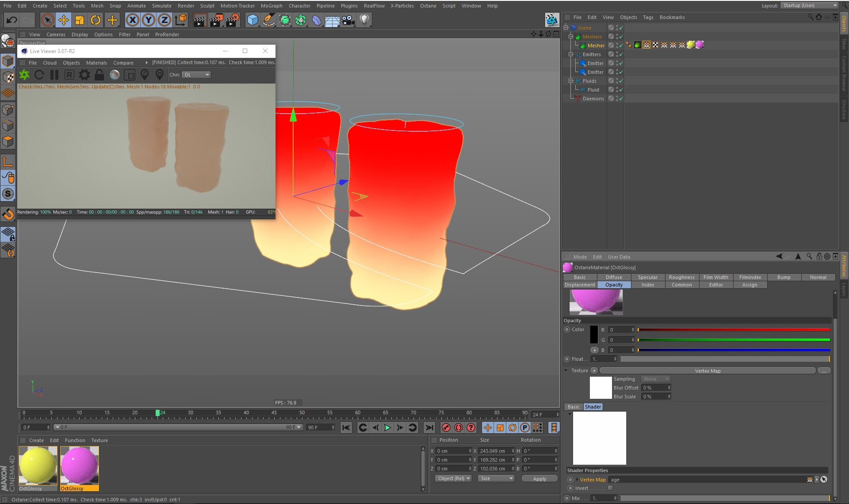849x504 pixels.
Task: Add a Cube primitive object
Action: tap(252, 20)
